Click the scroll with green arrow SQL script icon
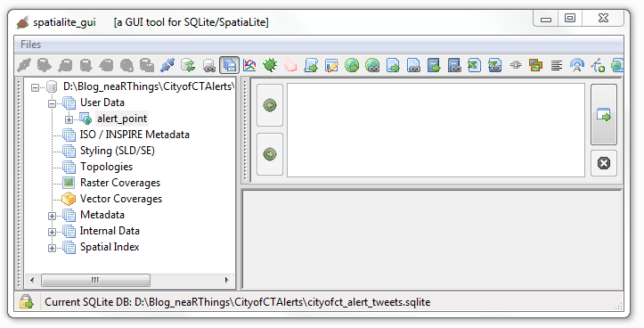 coord(311,65)
